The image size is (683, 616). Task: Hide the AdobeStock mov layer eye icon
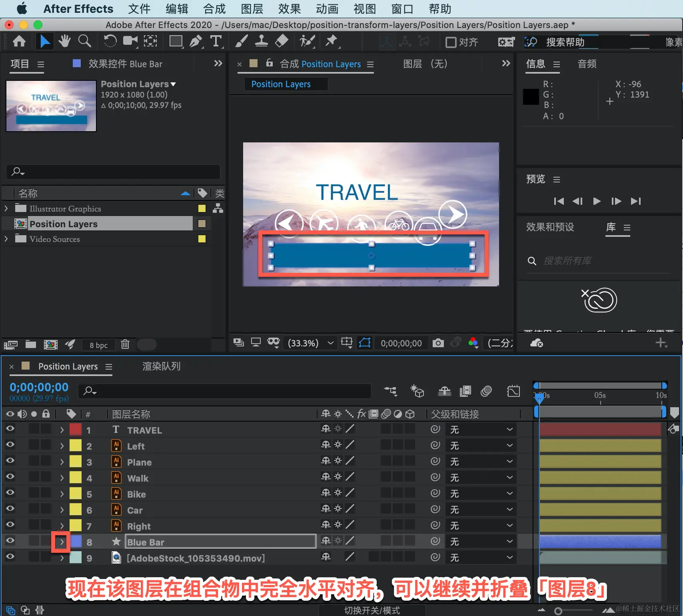coord(10,557)
